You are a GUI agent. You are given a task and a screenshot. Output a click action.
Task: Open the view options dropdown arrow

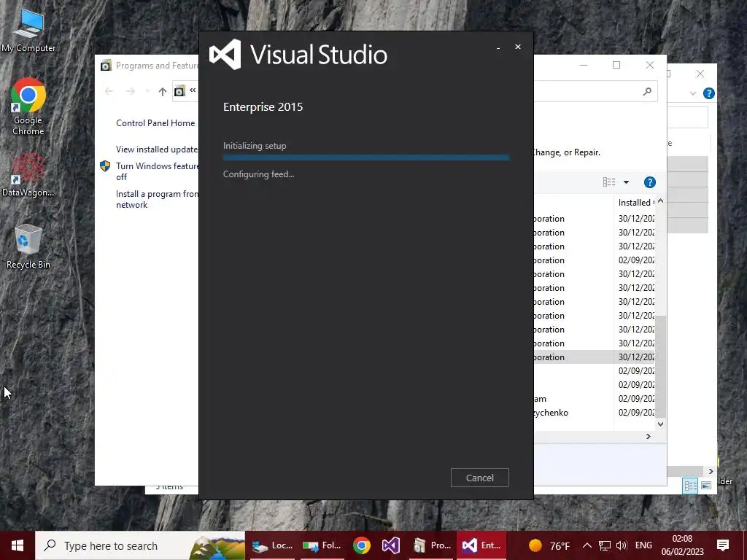pyautogui.click(x=626, y=182)
